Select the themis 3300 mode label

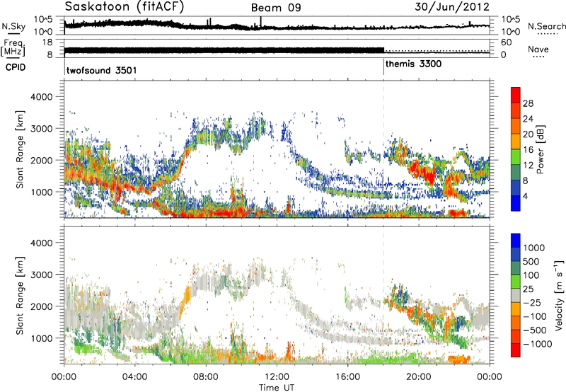tap(413, 64)
